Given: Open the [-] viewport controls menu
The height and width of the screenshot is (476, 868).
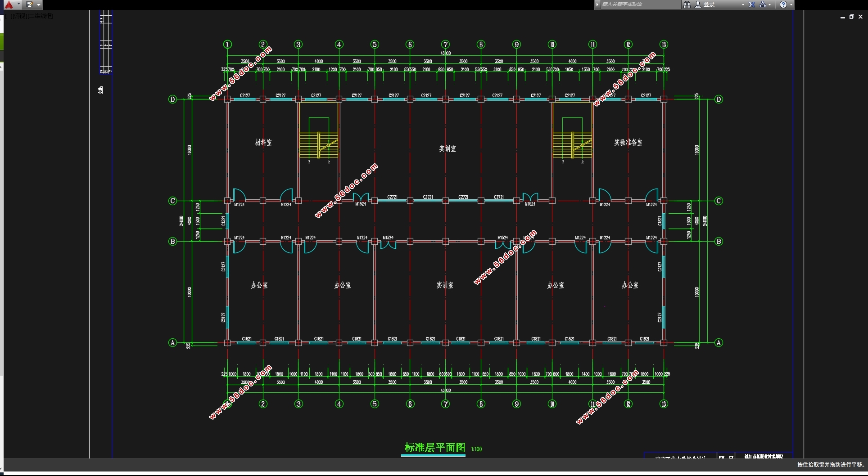Looking at the screenshot, I should click(9, 16).
